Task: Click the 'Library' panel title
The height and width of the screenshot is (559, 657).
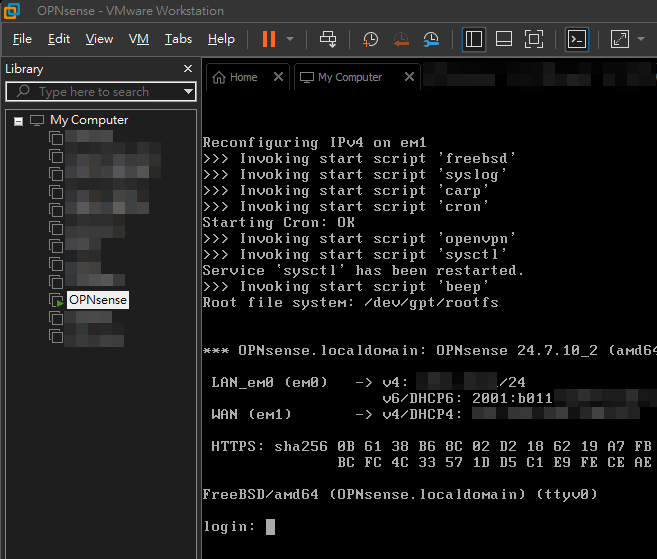Action: [24, 69]
